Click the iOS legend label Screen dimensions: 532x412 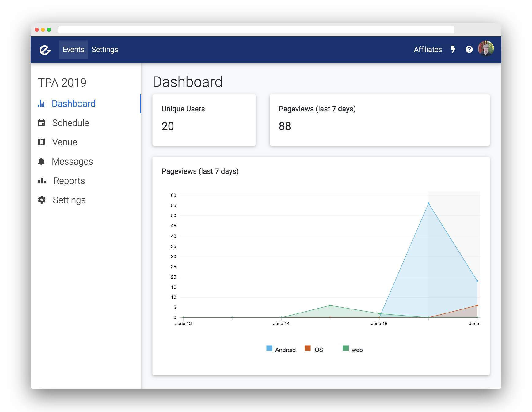[x=318, y=350]
